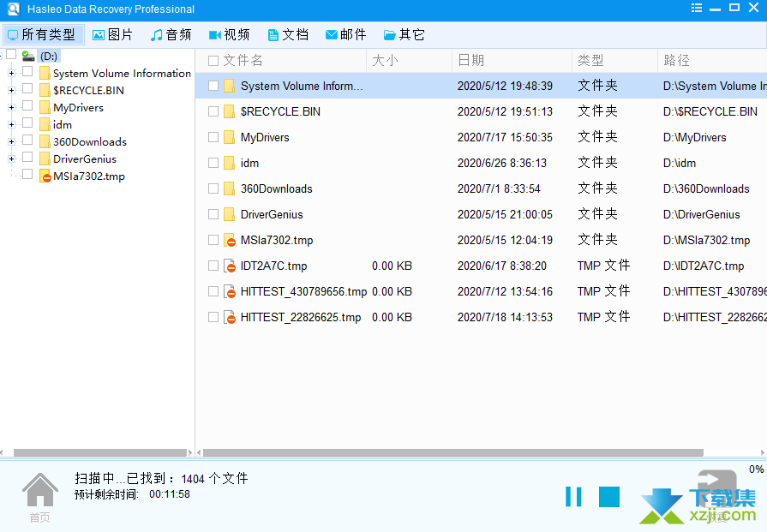The height and width of the screenshot is (532, 767).
Task: Check the 360Downloads row checkbox in list
Action: [x=213, y=188]
